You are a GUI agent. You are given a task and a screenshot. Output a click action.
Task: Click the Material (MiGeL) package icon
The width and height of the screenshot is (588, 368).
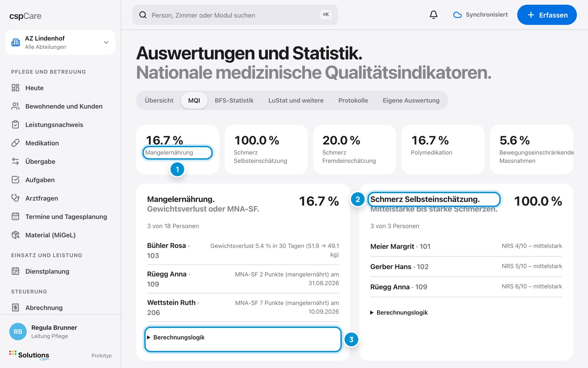(x=15, y=235)
